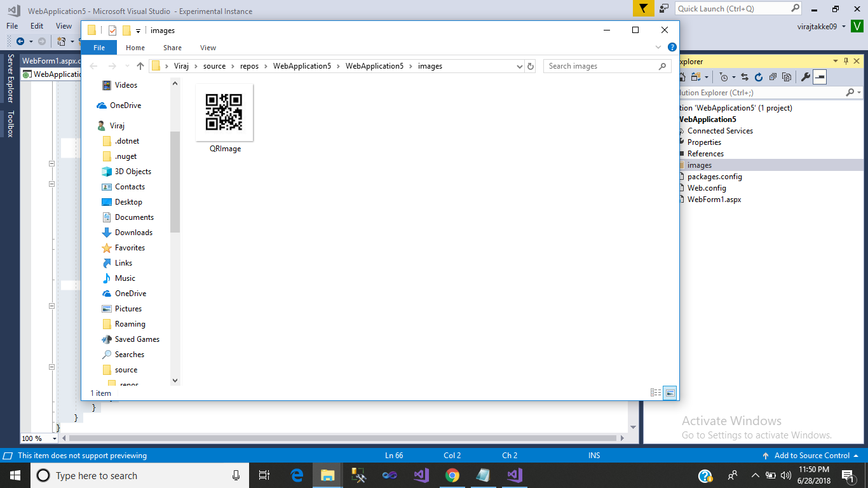Switch to the Share tab in File Explorer
868x488 pixels.
pos(172,47)
